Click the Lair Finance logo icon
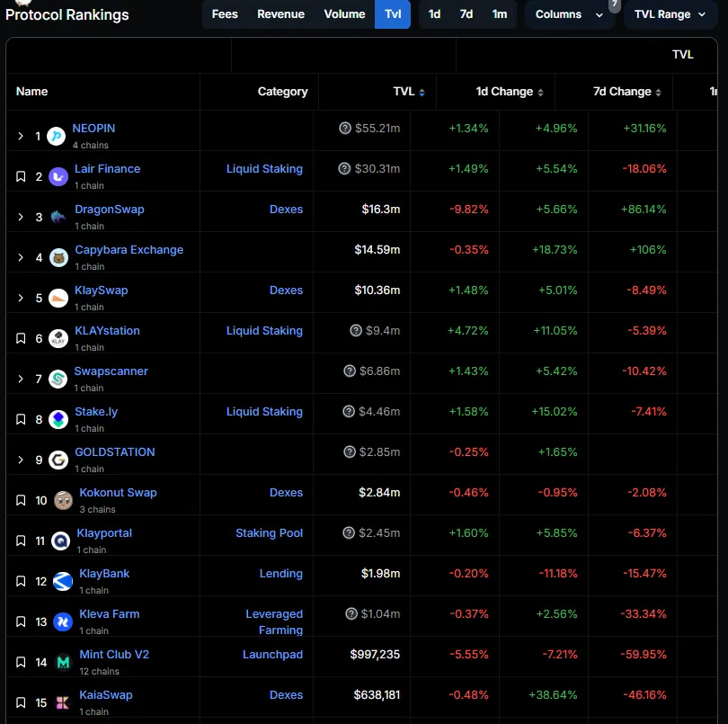The image size is (728, 724). (x=58, y=176)
